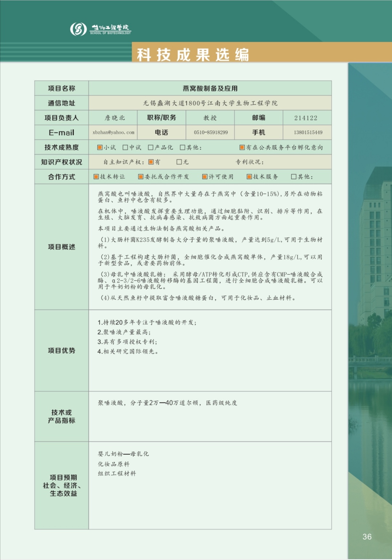Toggle the 许可使用 checkbox

click(205, 177)
